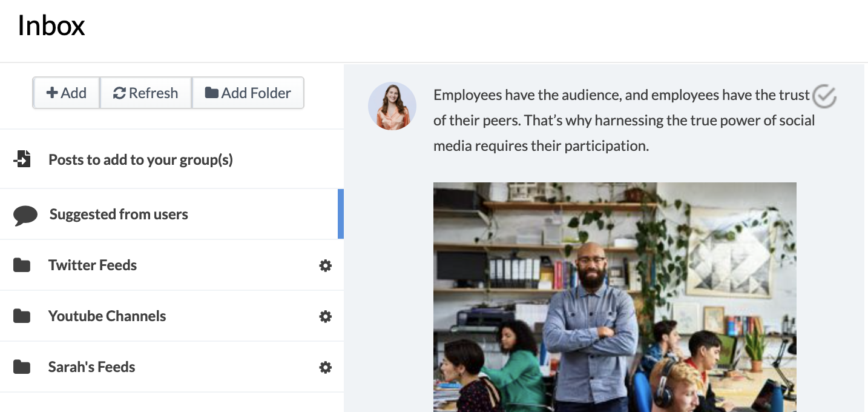The width and height of the screenshot is (868, 412).
Task: Click the Inbox page heading
Action: [x=51, y=25]
